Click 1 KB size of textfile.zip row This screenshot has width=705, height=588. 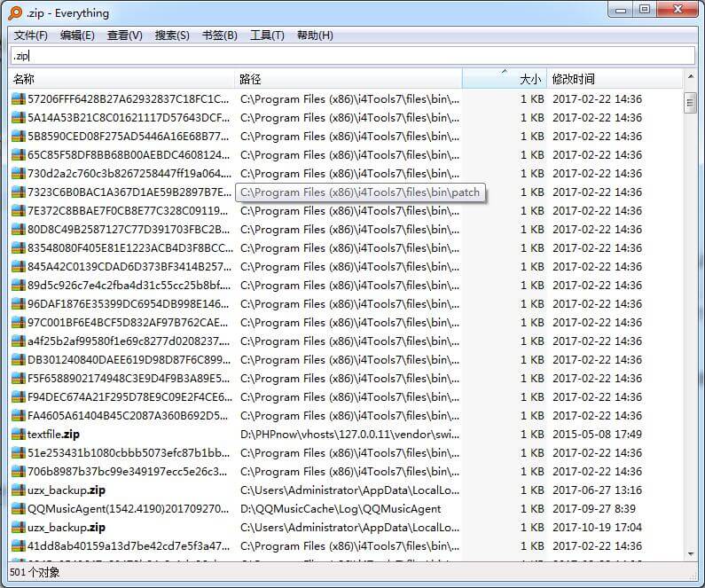coord(532,435)
